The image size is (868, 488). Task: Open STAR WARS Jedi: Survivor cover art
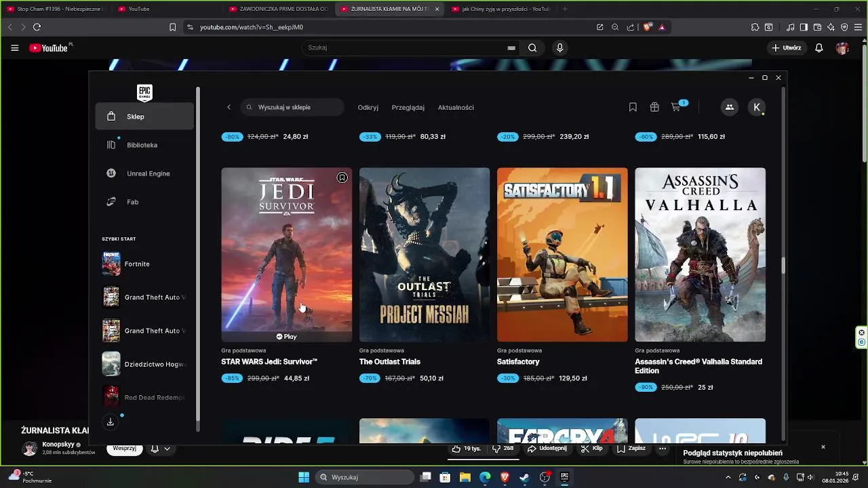(x=287, y=255)
